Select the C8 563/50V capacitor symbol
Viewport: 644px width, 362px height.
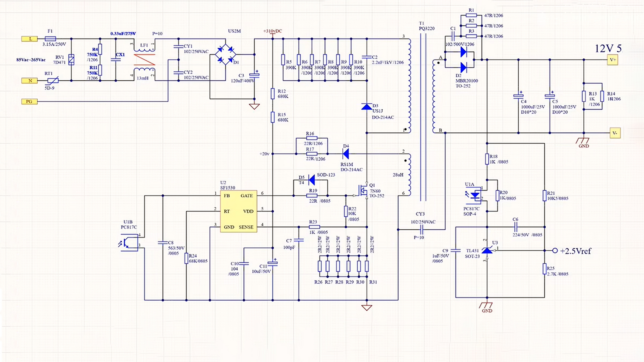pos(163,242)
